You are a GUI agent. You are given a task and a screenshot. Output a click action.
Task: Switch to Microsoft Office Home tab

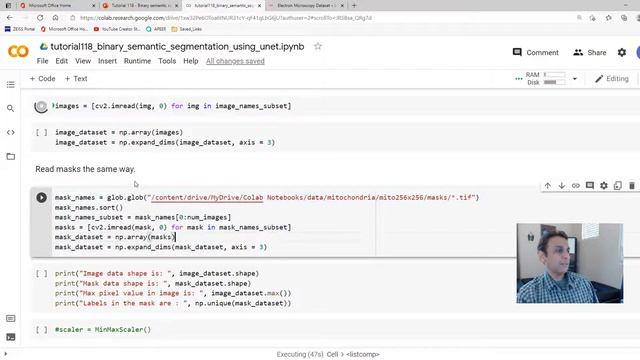[x=57, y=6]
